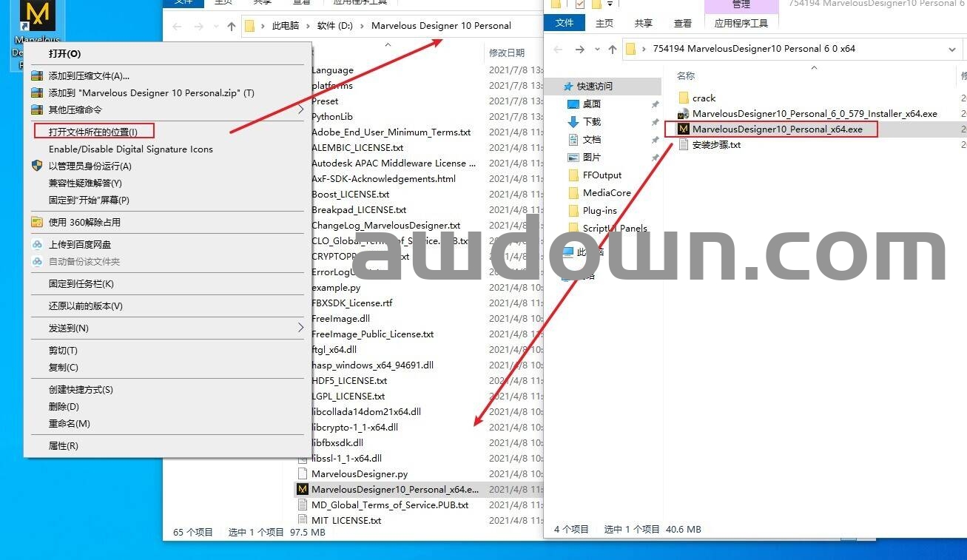
Task: Select MarvelousDesigner.py in the left file list
Action: (x=359, y=474)
